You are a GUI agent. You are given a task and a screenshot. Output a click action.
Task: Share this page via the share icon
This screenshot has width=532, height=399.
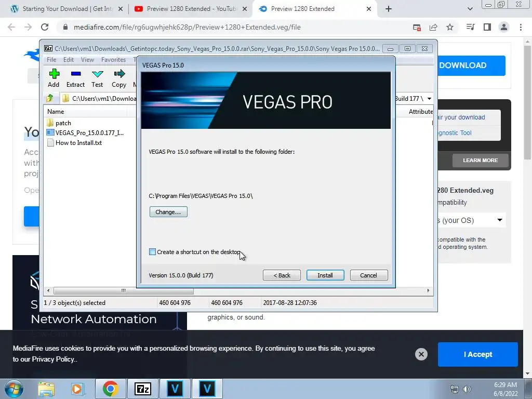point(433,27)
